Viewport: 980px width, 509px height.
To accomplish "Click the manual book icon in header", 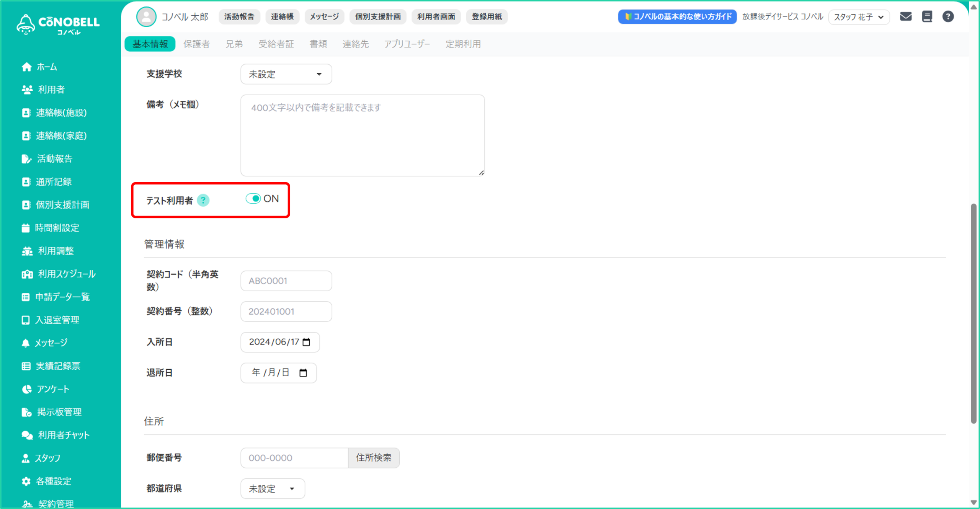I will click(x=927, y=16).
